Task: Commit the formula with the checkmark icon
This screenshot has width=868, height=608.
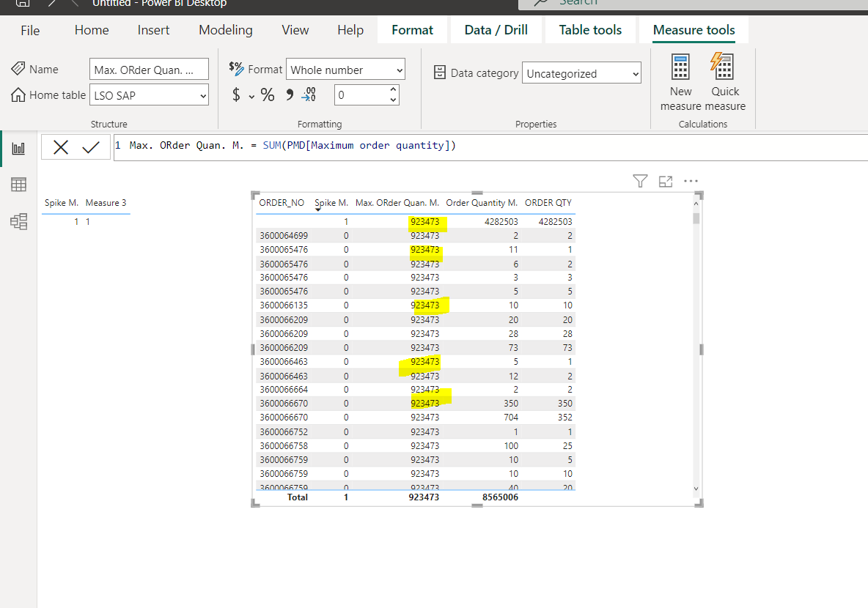Action: (91, 147)
